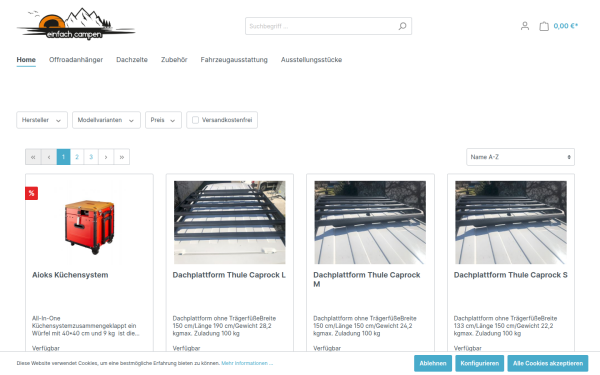The image size is (600, 375).
Task: Go to previous page pagination arrow
Action: tap(49, 157)
